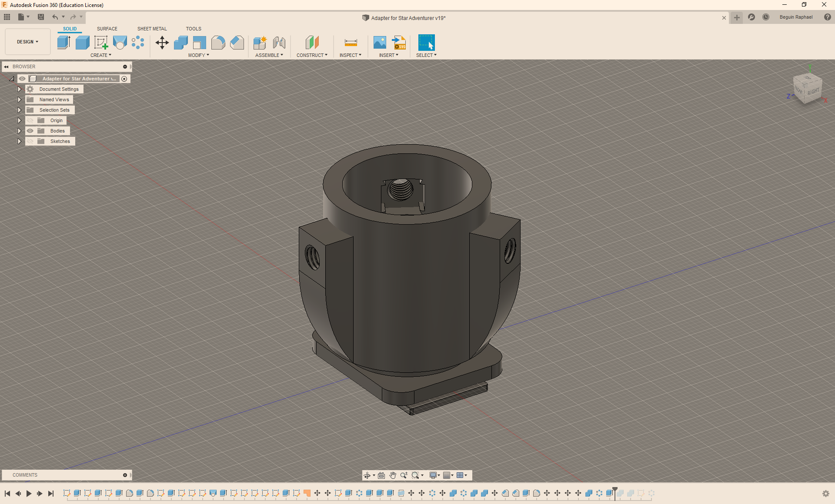
Task: Switch to the SURFACE tab
Action: [107, 29]
